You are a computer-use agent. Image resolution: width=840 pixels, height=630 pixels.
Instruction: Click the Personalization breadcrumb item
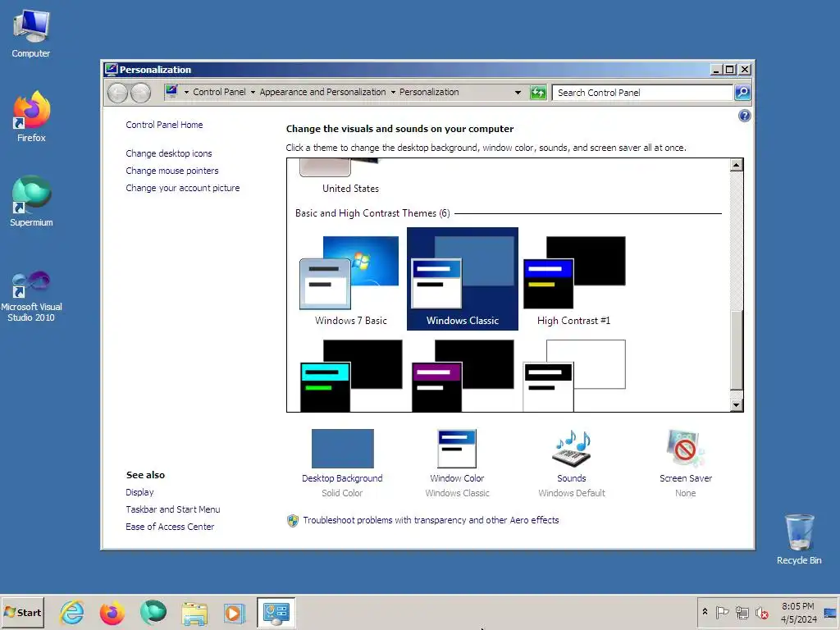pos(429,92)
